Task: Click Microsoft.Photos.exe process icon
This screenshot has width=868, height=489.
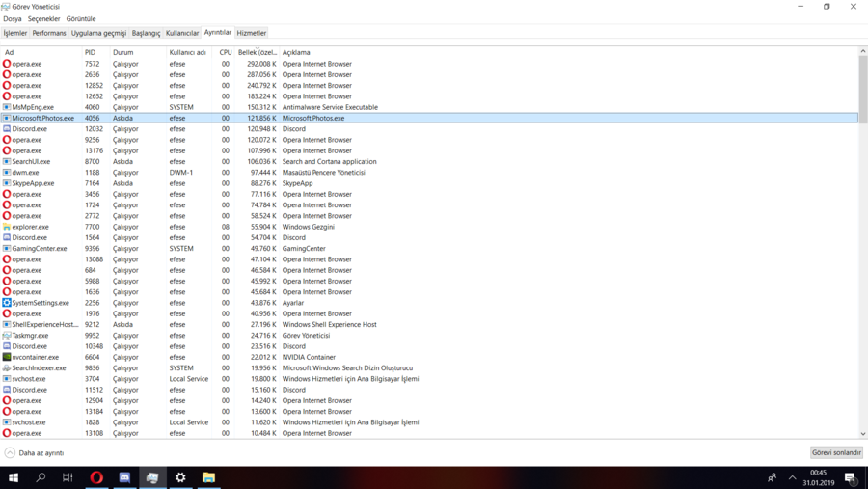Action: click(7, 118)
